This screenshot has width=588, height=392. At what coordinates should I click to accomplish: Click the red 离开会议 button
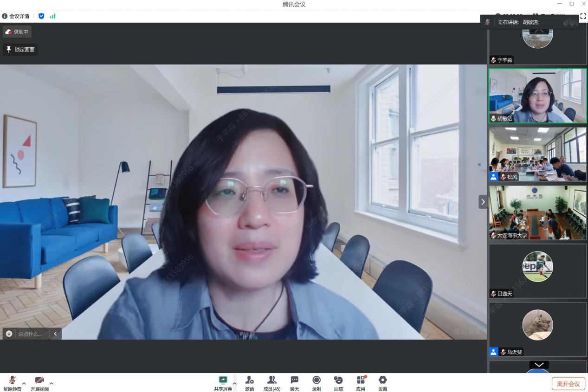tap(568, 384)
